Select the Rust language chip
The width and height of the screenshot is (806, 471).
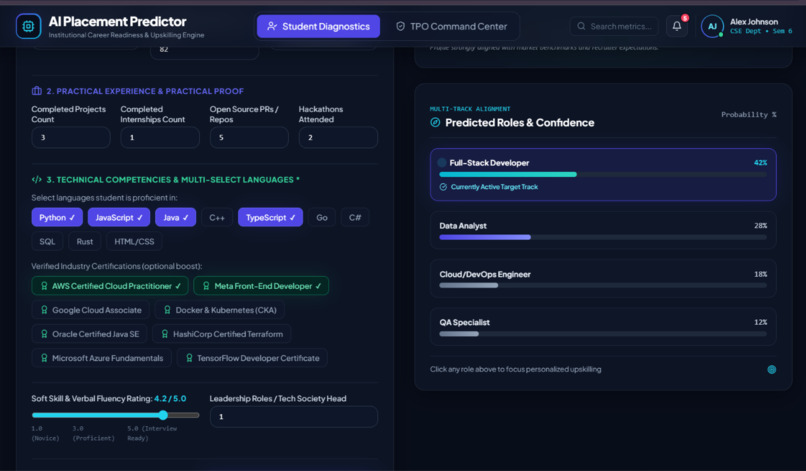click(85, 242)
